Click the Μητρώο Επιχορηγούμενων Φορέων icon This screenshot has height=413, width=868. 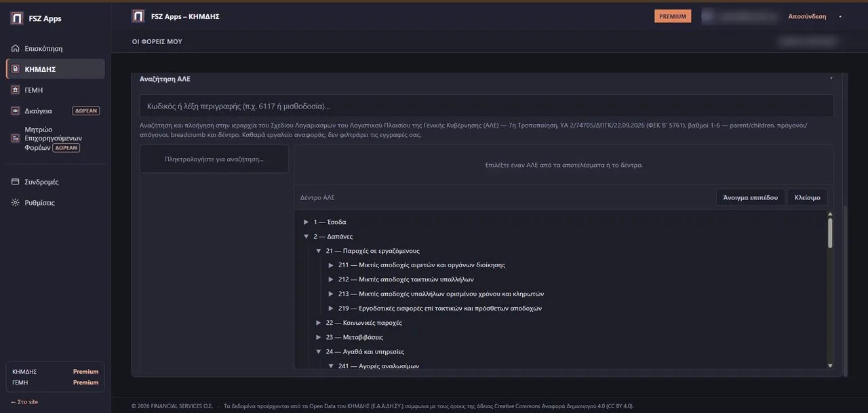point(16,138)
